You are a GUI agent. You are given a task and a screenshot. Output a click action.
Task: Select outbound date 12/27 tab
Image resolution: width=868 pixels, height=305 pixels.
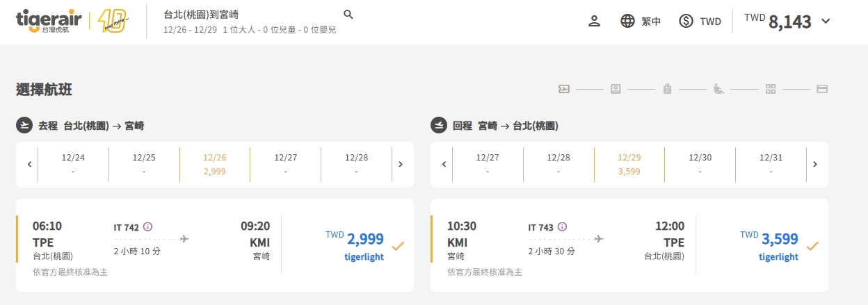pos(285,165)
